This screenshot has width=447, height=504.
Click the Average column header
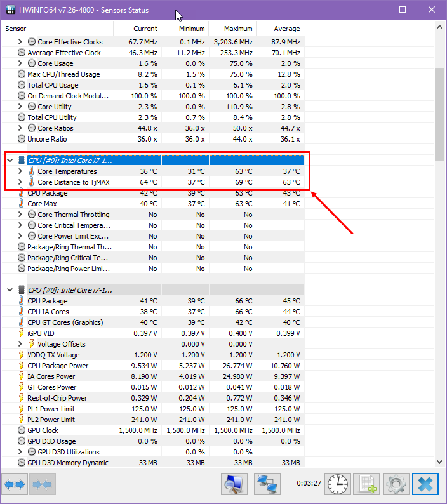280,29
